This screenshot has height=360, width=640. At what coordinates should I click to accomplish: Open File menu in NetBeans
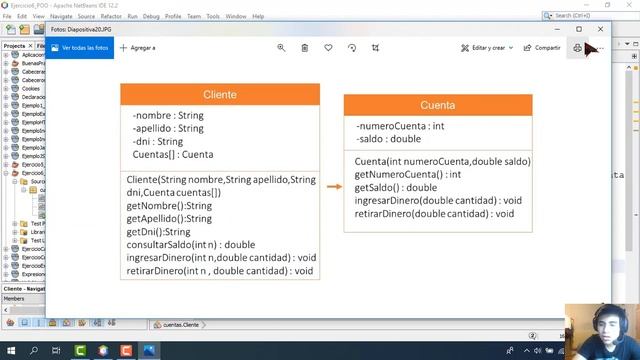[x=7, y=16]
